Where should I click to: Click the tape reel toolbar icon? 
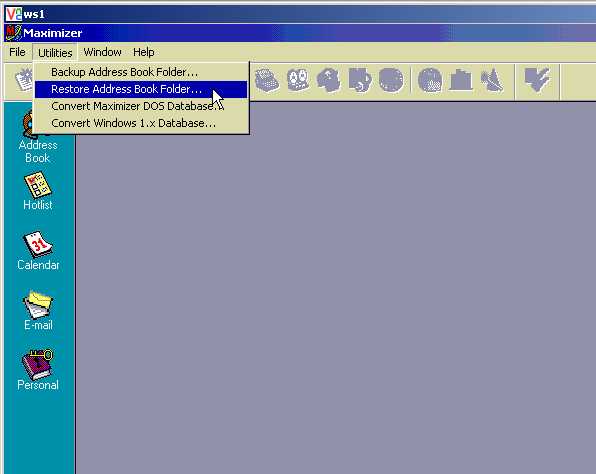pyautogui.click(x=298, y=81)
